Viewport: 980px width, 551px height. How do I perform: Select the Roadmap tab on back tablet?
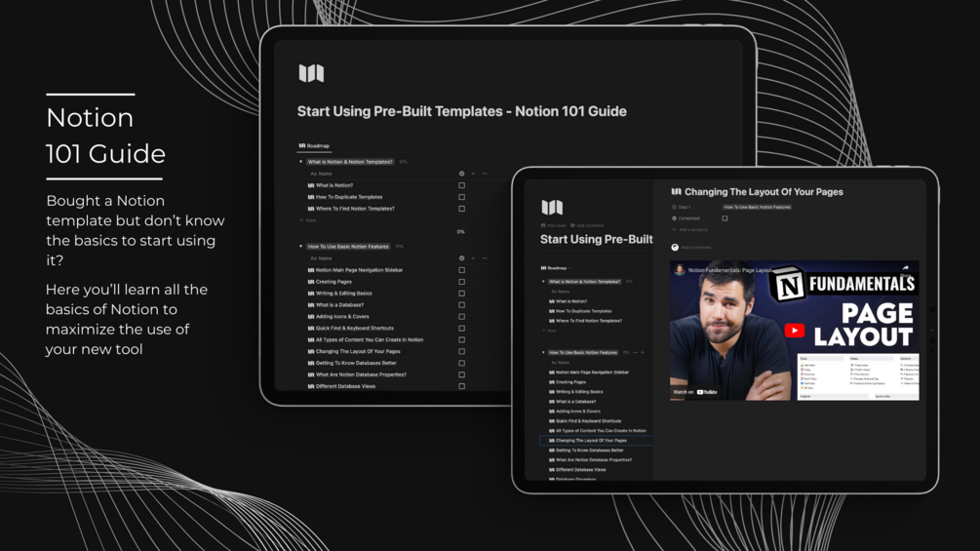(314, 145)
